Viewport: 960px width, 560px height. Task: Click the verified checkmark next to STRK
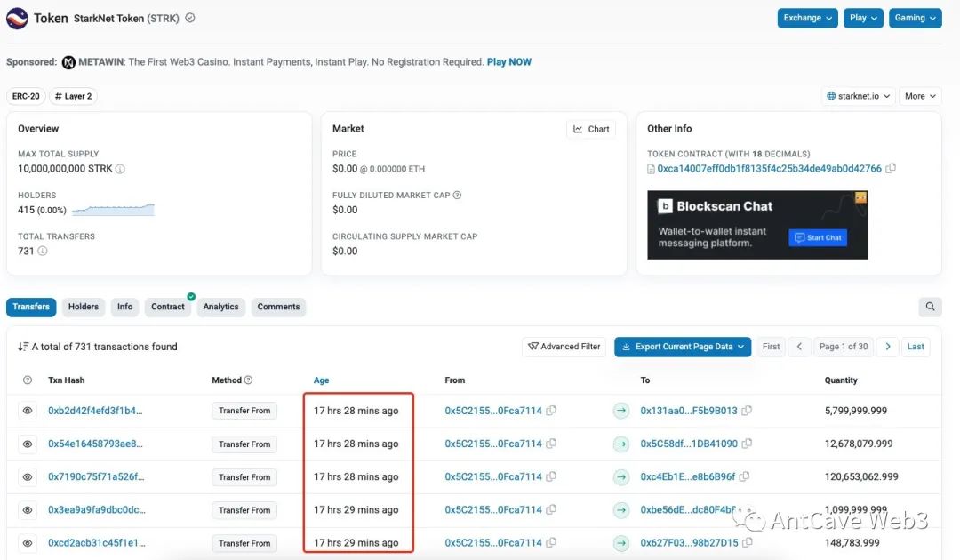[x=190, y=18]
